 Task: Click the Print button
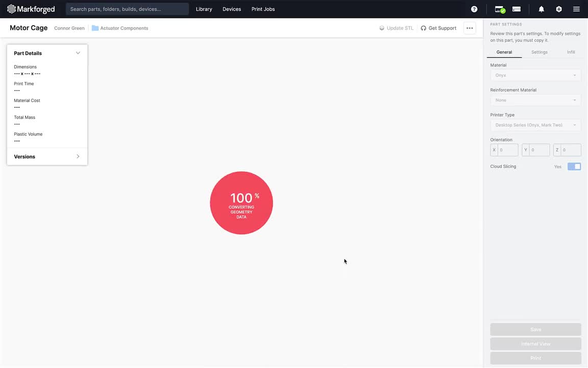[x=535, y=358]
